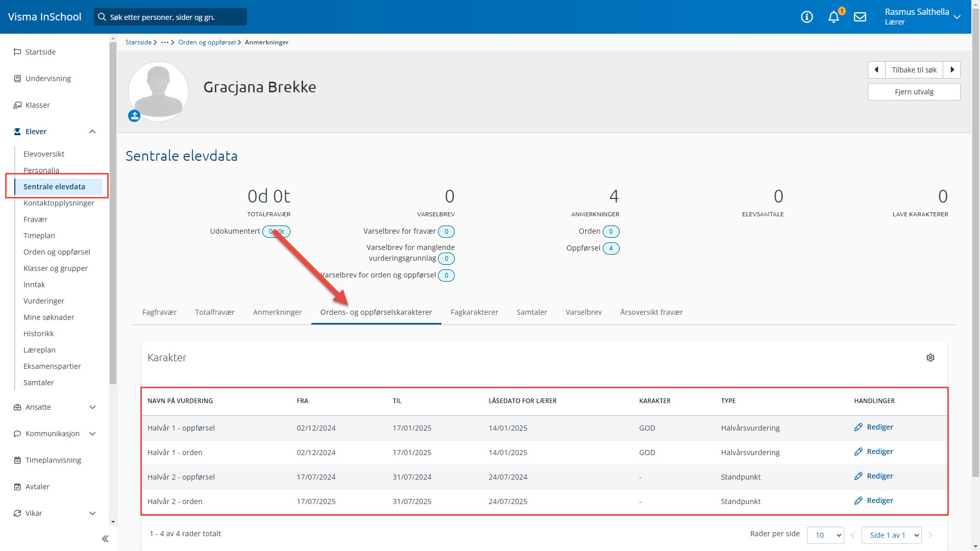Click the information circle icon
The width and height of the screenshot is (980, 551).
coord(806,17)
